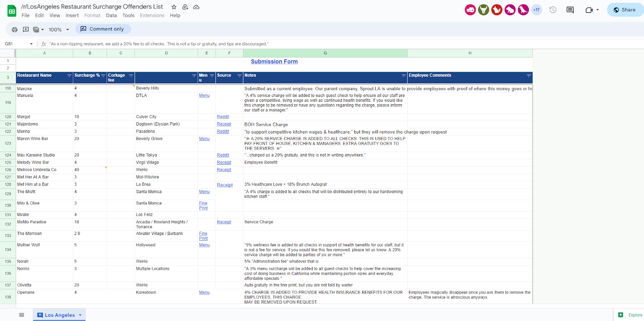The width and height of the screenshot is (644, 321).
Task: Click the Google Sheets home logo
Action: tap(12, 11)
